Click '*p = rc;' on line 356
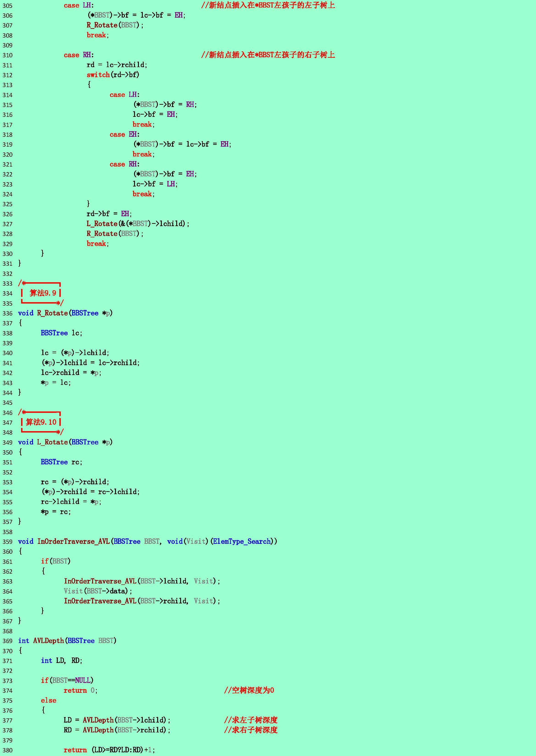The width and height of the screenshot is (536, 756). (x=56, y=512)
